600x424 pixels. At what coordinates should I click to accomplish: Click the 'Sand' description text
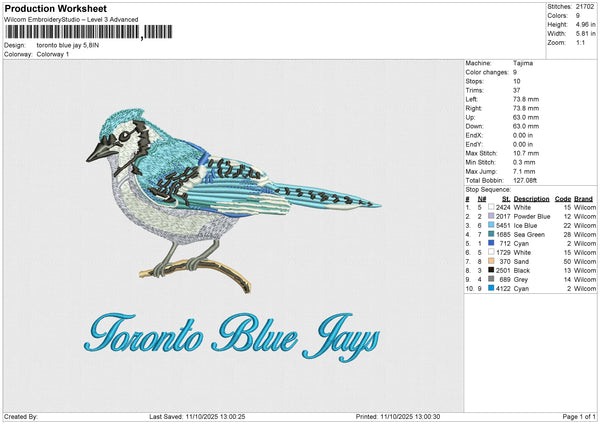[521, 261]
